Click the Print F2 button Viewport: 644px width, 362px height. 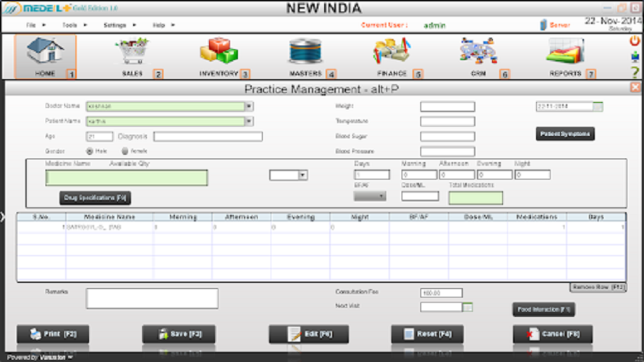pyautogui.click(x=53, y=334)
